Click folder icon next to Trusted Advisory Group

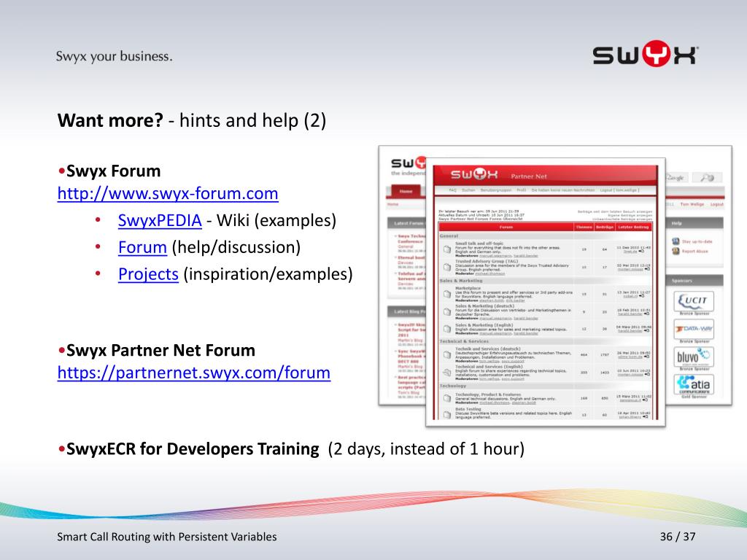447,267
